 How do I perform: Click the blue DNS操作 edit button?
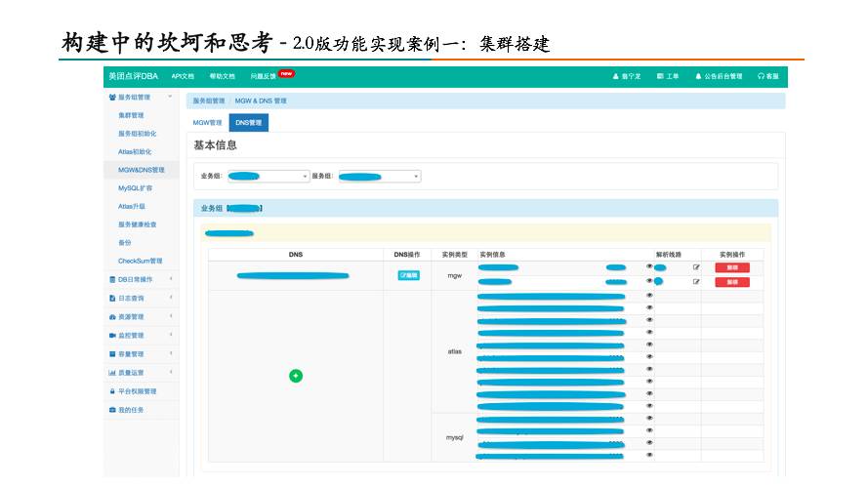click(x=408, y=275)
